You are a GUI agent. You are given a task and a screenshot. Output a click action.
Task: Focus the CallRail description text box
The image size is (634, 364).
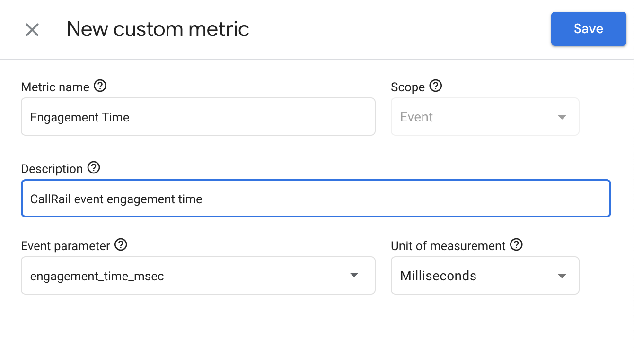point(316,199)
